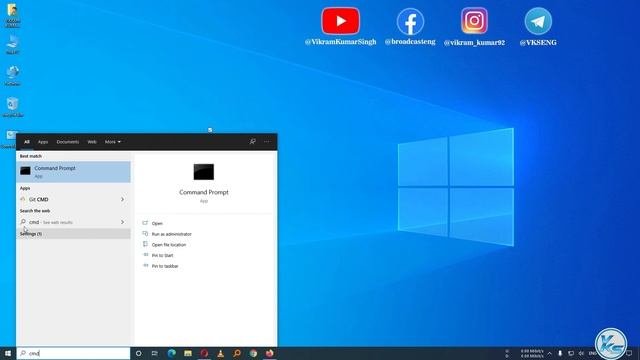Choose Open file location
This screenshot has width=640, height=360.
(x=169, y=244)
